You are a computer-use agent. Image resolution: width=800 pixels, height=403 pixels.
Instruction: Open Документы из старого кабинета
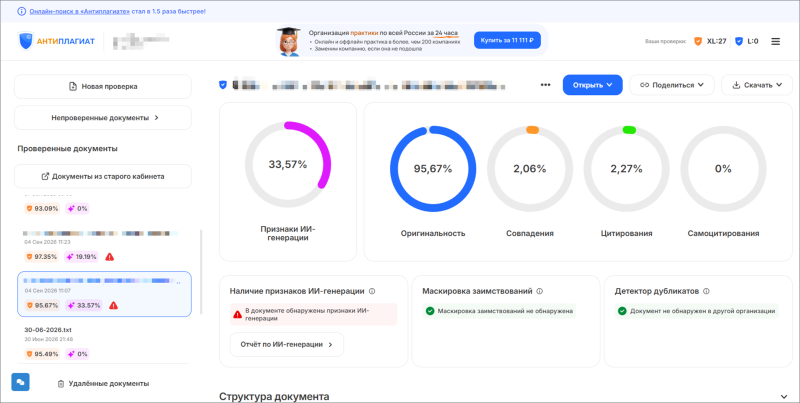103,176
